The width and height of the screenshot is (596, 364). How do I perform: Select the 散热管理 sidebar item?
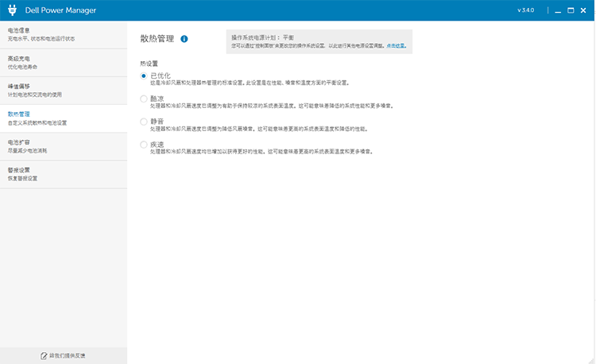(x=64, y=118)
